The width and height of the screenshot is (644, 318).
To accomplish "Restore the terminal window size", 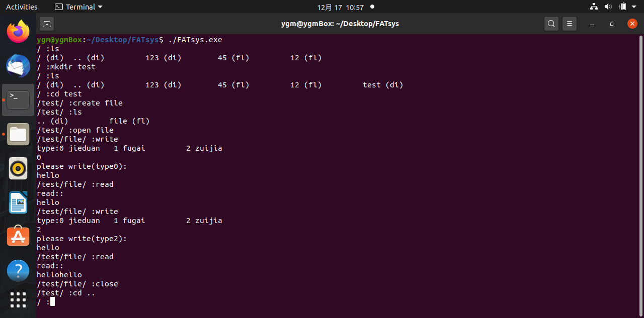I will click(612, 24).
